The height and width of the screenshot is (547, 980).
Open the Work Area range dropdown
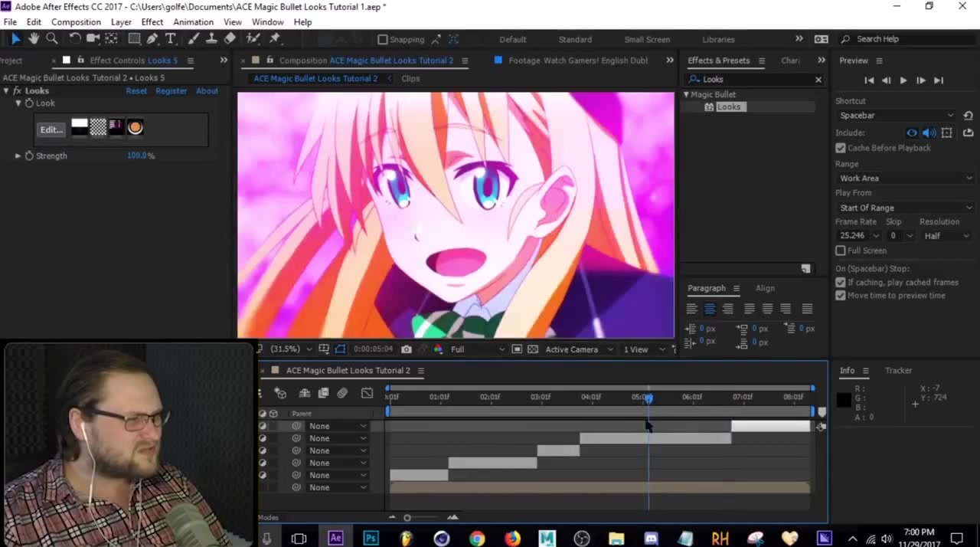(x=905, y=178)
